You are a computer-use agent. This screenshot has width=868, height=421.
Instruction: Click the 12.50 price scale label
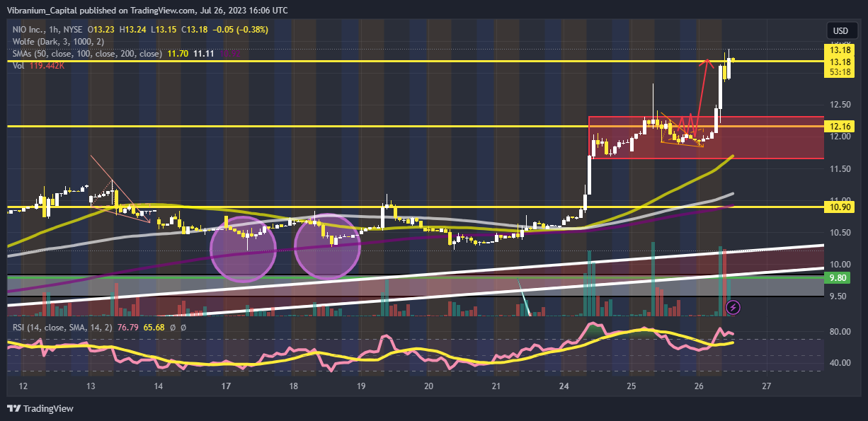point(841,105)
